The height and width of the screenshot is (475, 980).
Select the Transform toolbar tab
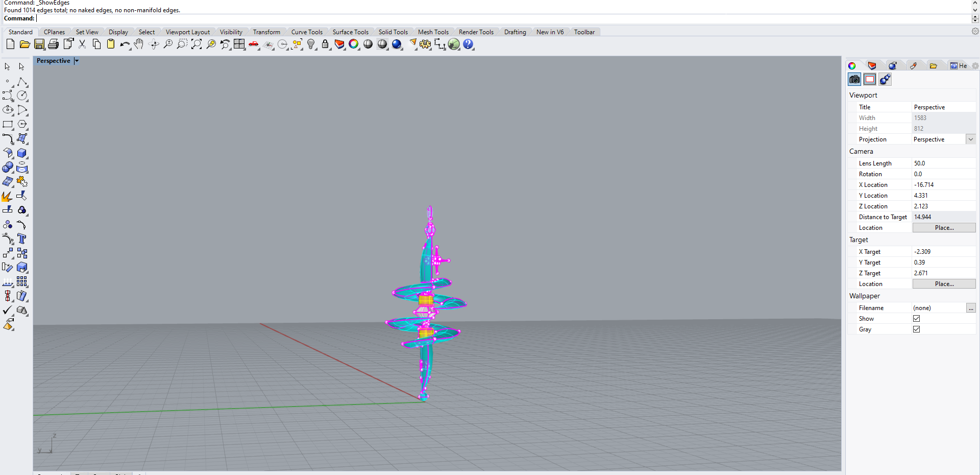(x=266, y=32)
